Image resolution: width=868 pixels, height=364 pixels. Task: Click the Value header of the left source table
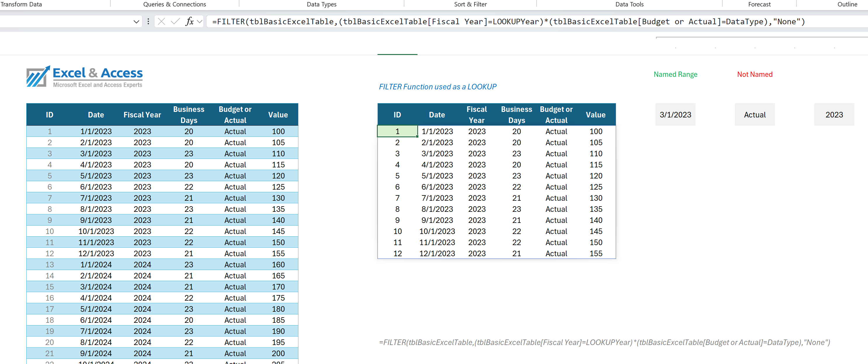278,115
